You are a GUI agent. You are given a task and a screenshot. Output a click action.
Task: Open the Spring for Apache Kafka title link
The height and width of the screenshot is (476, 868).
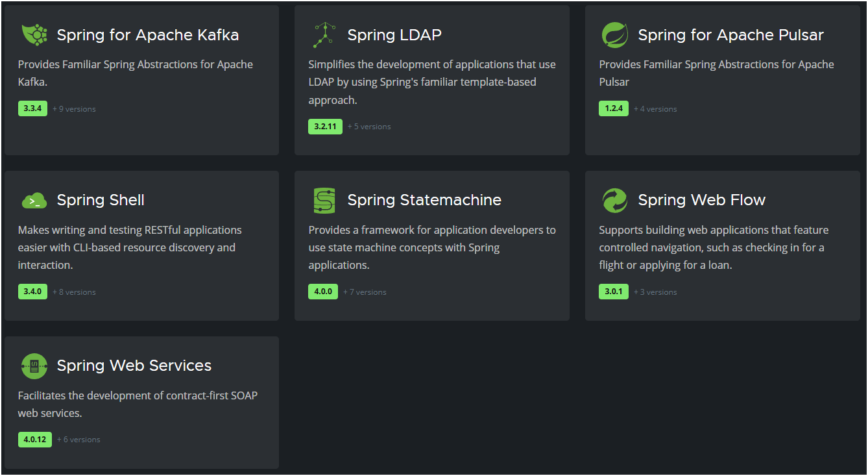tap(148, 35)
